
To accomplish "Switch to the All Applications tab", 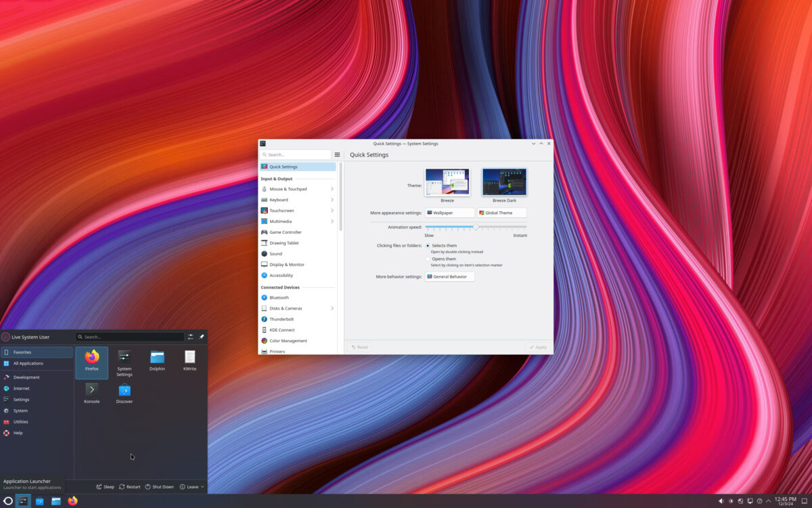I will (x=28, y=363).
